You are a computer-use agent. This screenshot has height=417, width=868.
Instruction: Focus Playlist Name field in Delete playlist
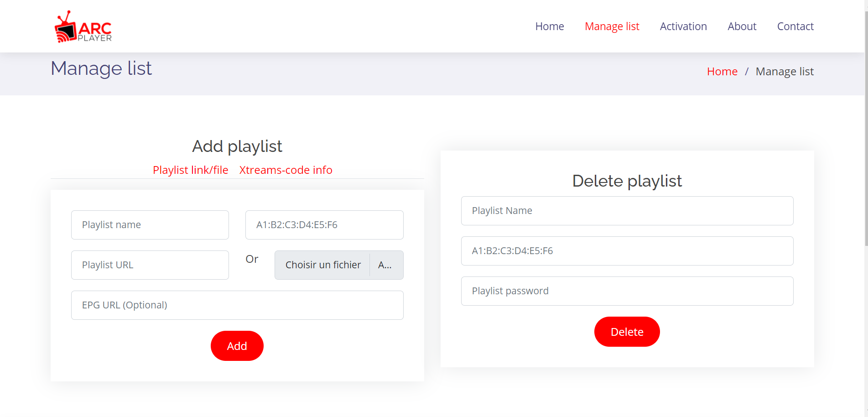click(x=627, y=211)
